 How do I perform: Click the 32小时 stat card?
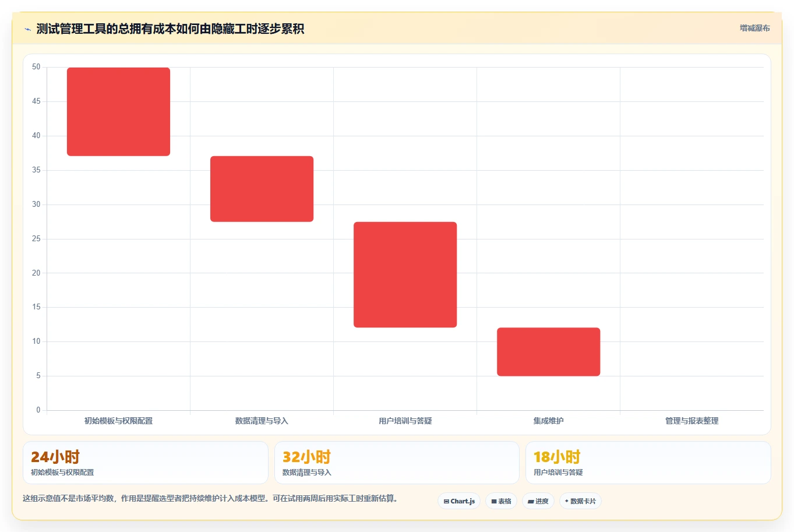[397, 463]
